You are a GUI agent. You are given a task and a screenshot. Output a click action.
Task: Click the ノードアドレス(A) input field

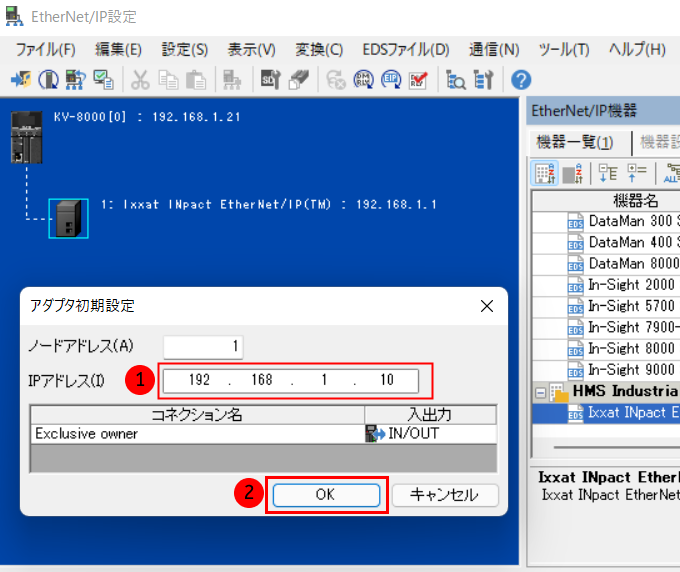[x=203, y=346]
